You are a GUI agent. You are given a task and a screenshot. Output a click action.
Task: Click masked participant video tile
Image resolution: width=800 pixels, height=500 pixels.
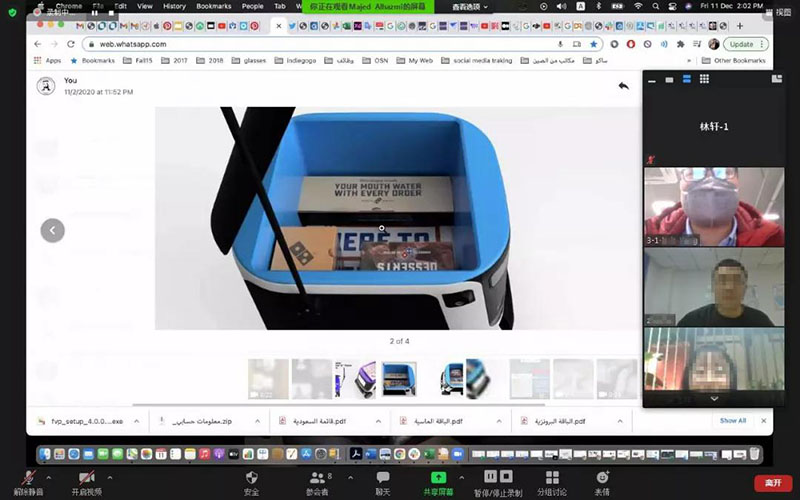pos(714,207)
